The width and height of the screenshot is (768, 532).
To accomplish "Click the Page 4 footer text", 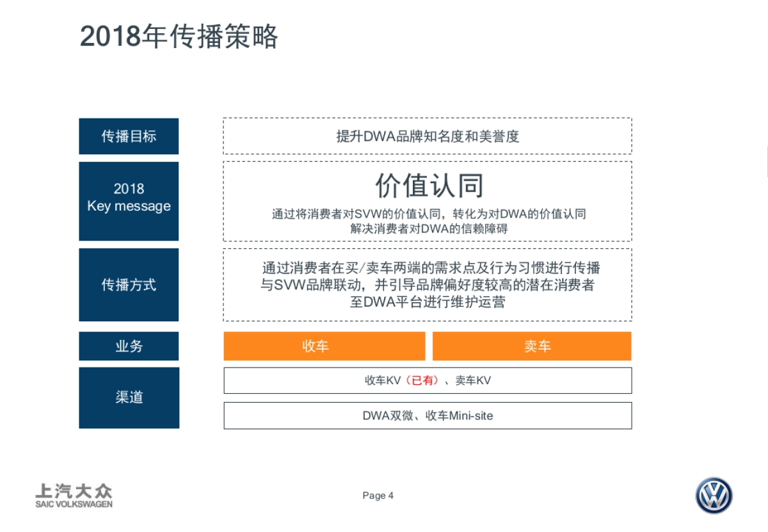I will (378, 495).
